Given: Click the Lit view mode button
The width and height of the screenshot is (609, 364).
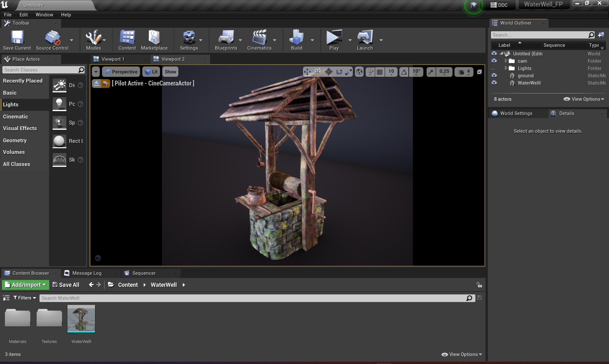Looking at the screenshot, I should pos(151,72).
